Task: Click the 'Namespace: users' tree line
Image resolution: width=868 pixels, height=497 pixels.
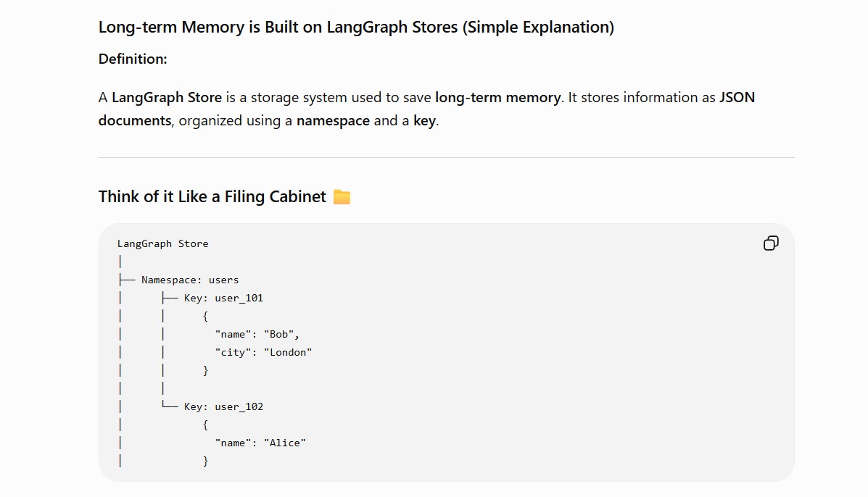Action: 190,280
